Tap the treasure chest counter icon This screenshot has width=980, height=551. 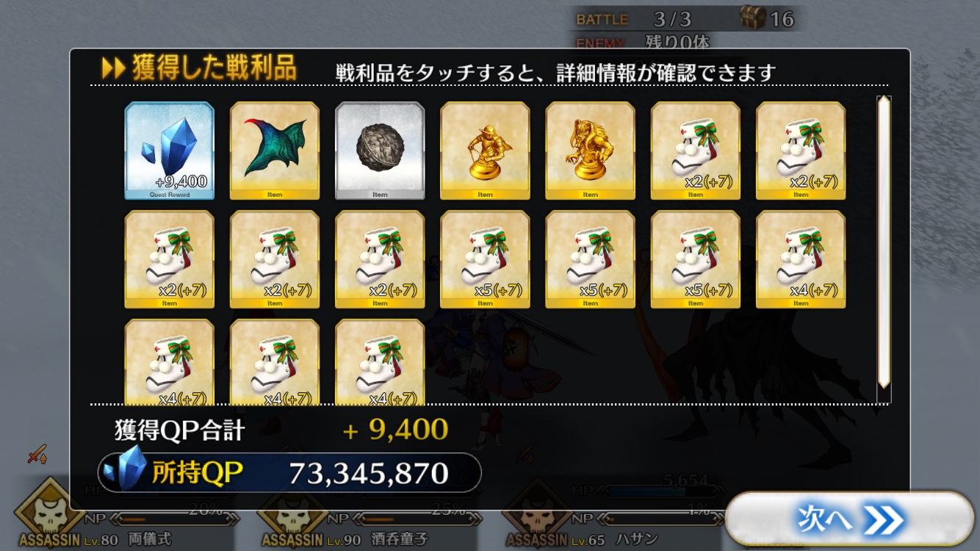click(752, 17)
